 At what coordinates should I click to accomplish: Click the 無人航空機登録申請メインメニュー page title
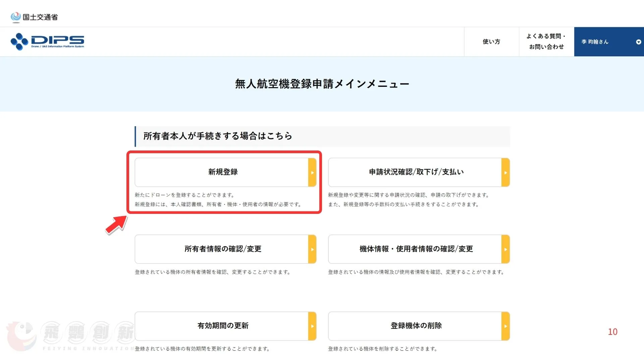click(x=322, y=84)
